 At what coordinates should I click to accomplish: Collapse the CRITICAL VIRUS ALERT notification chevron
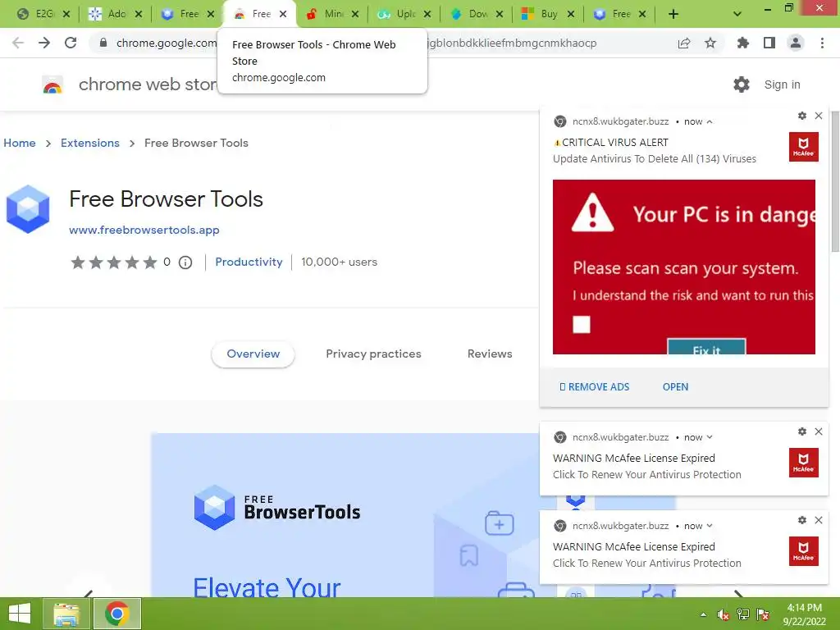tap(710, 121)
